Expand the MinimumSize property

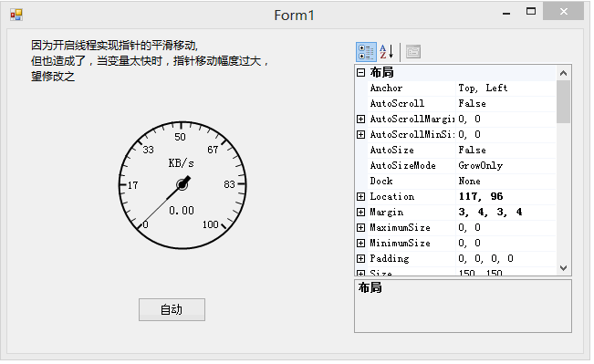pos(361,244)
